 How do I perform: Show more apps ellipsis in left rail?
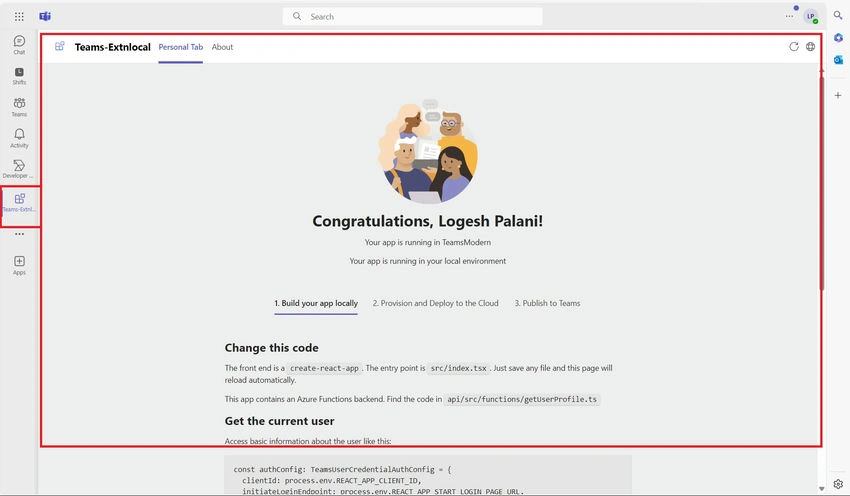20,234
